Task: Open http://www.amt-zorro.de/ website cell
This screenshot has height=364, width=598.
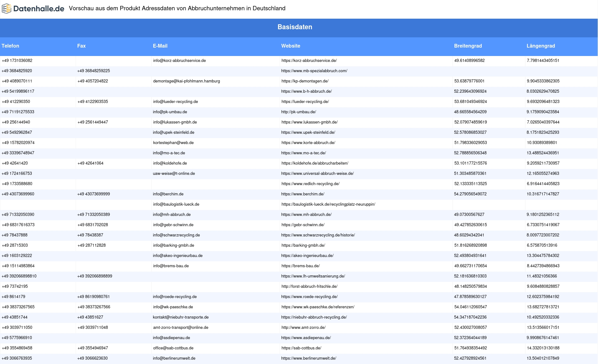Action: [304, 328]
